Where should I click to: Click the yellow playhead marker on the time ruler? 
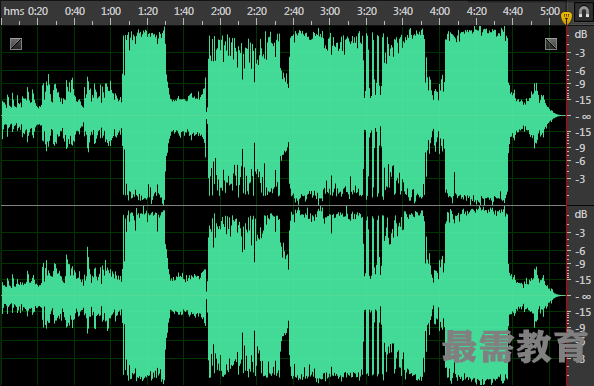click(x=566, y=18)
